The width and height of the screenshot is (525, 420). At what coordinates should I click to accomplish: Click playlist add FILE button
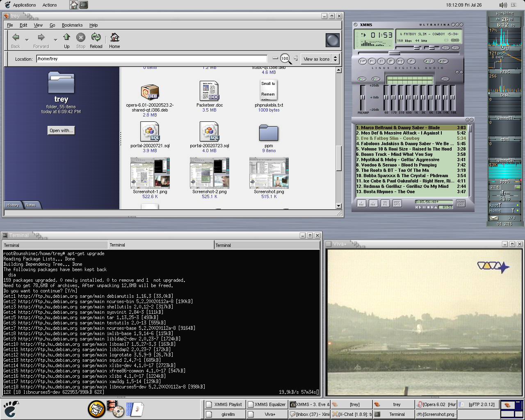(x=361, y=203)
